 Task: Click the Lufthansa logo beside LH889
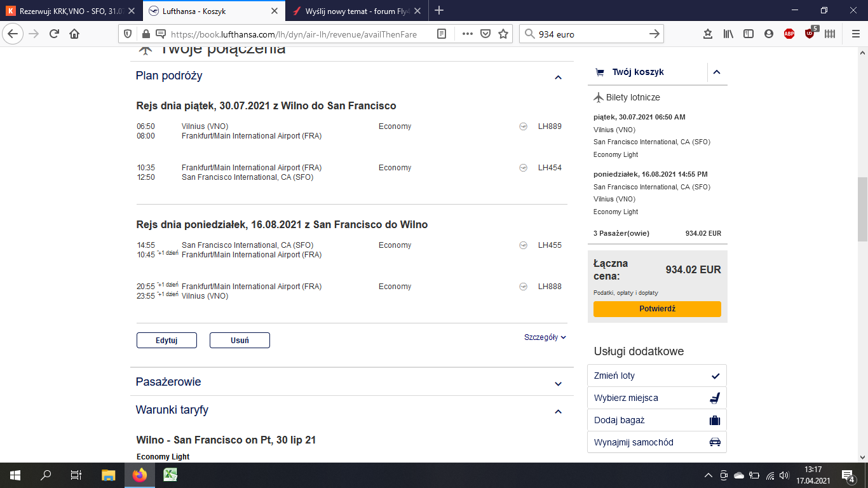(524, 126)
